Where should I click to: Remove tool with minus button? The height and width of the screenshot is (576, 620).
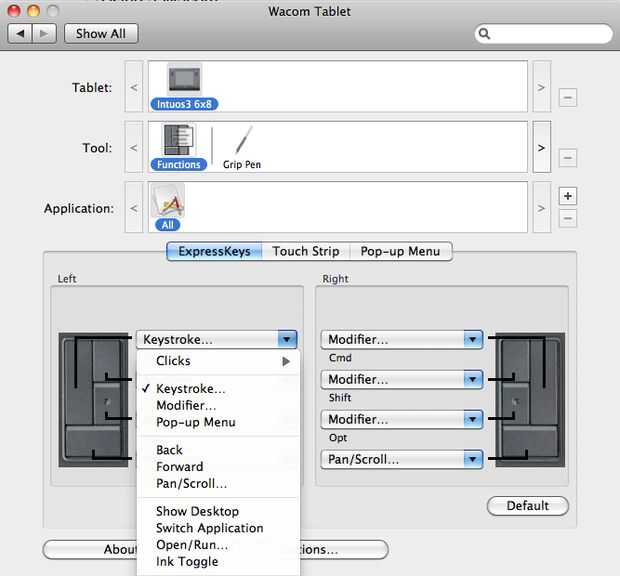point(567,158)
